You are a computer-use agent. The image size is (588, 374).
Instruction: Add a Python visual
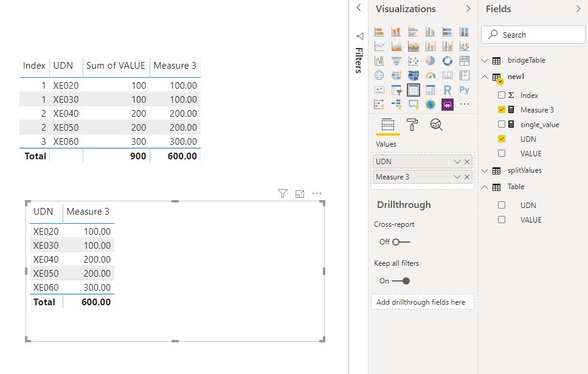coord(464,90)
